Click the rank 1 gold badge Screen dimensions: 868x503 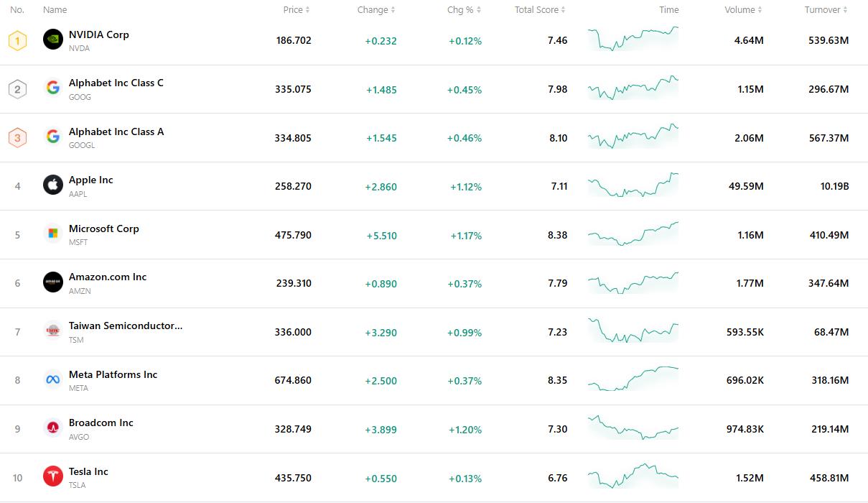pos(17,40)
